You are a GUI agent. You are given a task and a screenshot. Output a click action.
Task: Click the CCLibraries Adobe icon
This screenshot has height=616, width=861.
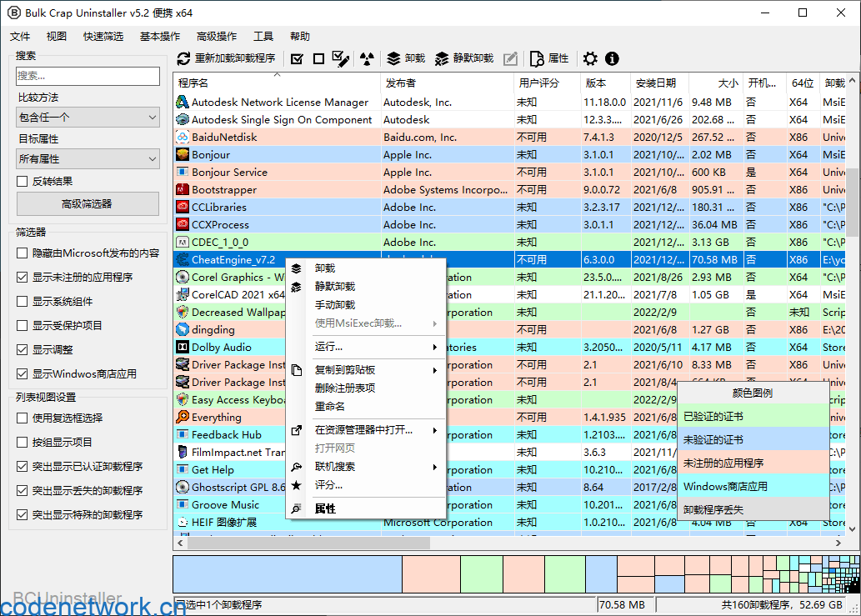(x=183, y=208)
